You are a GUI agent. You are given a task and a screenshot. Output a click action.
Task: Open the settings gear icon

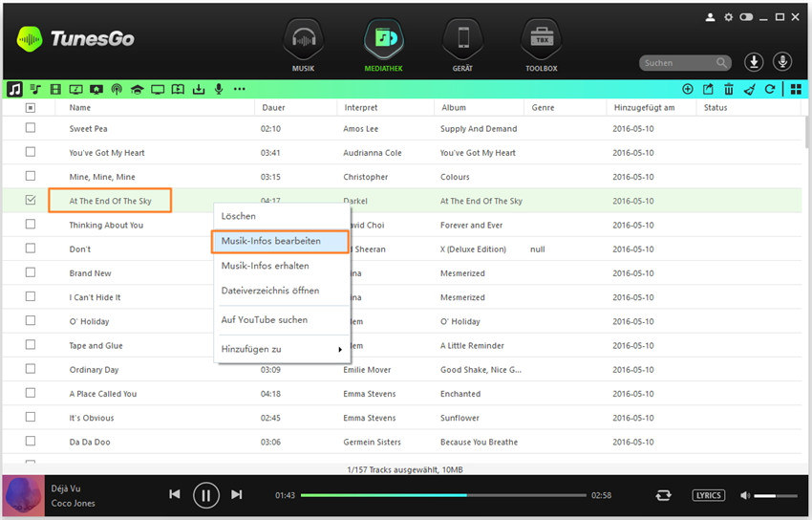728,17
